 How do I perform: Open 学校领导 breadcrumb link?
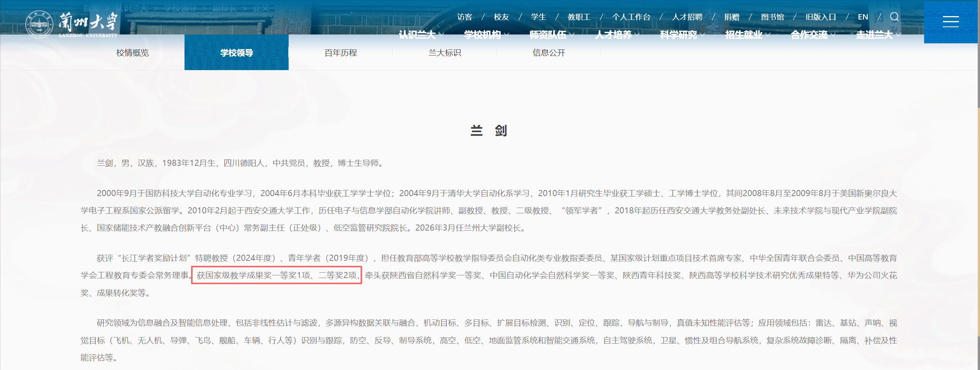point(180,8)
